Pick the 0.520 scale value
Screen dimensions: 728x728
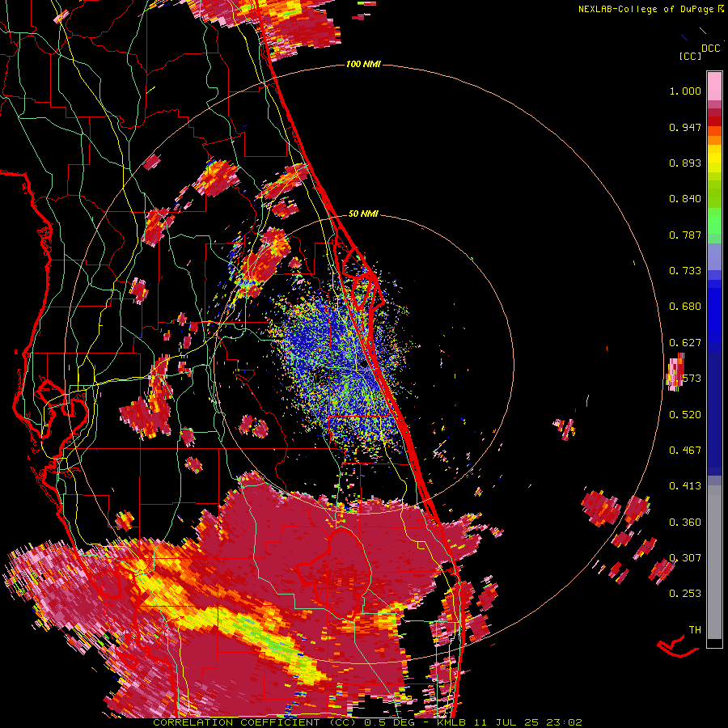tap(685, 414)
